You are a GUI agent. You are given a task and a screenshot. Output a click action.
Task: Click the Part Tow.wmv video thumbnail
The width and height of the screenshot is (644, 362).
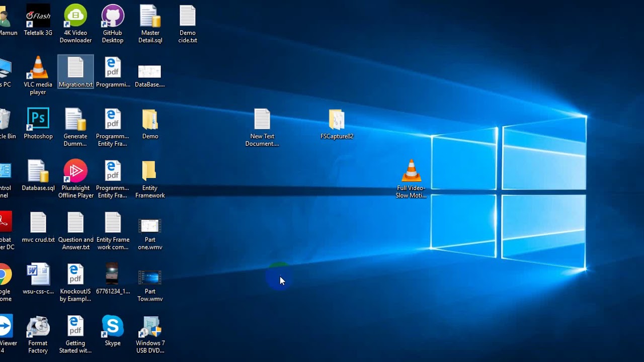point(150,283)
